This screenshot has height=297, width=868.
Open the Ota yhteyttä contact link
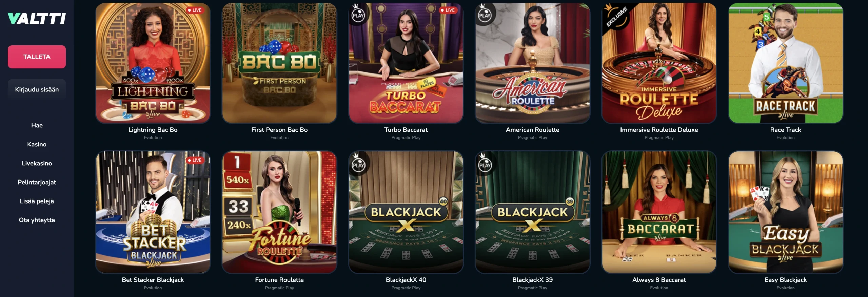point(37,220)
